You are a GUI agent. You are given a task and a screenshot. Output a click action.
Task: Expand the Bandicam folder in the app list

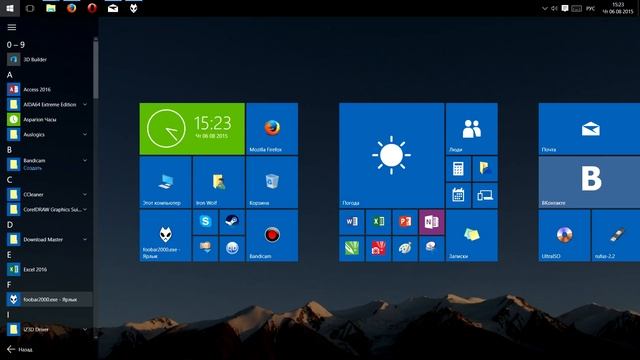click(x=84, y=161)
